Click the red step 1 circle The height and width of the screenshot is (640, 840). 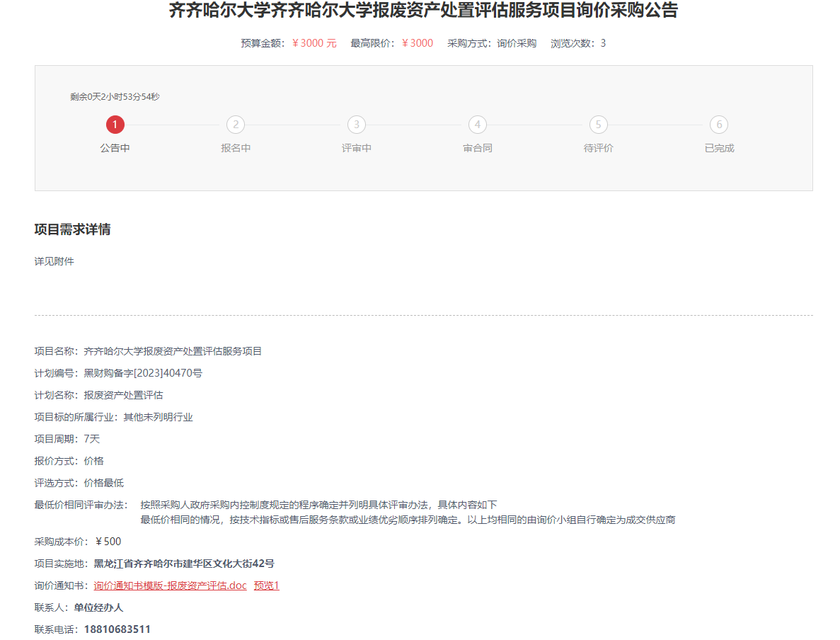[x=115, y=125]
